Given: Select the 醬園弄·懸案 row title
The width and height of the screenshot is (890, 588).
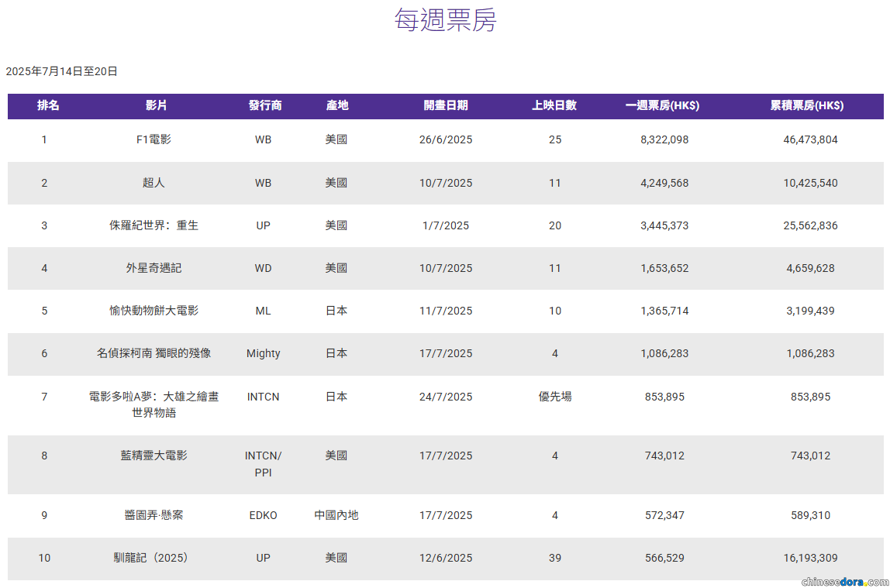Looking at the screenshot, I should point(154,515).
